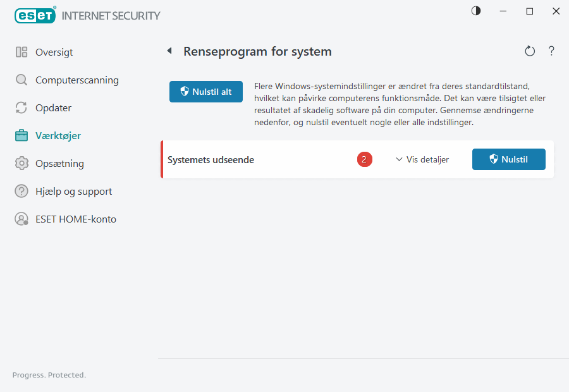Click the Opdater refresh icon

21,107
